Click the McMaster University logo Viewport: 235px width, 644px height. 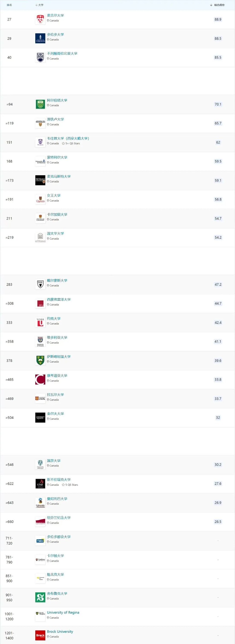[x=40, y=181]
